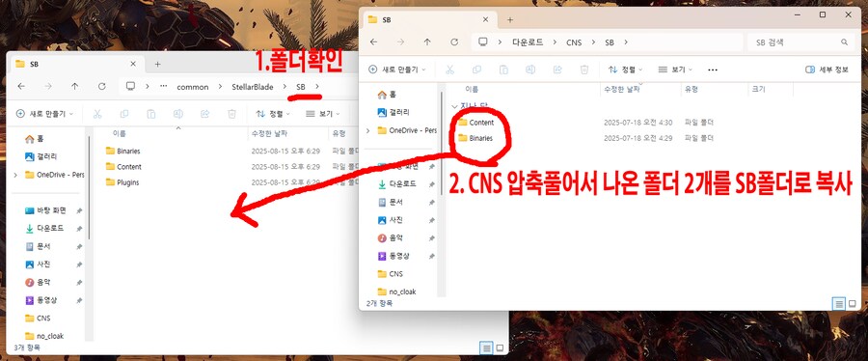Screen dimensions: 868x361
Task: Open 정렬 dropdown in left window
Action: point(273,114)
